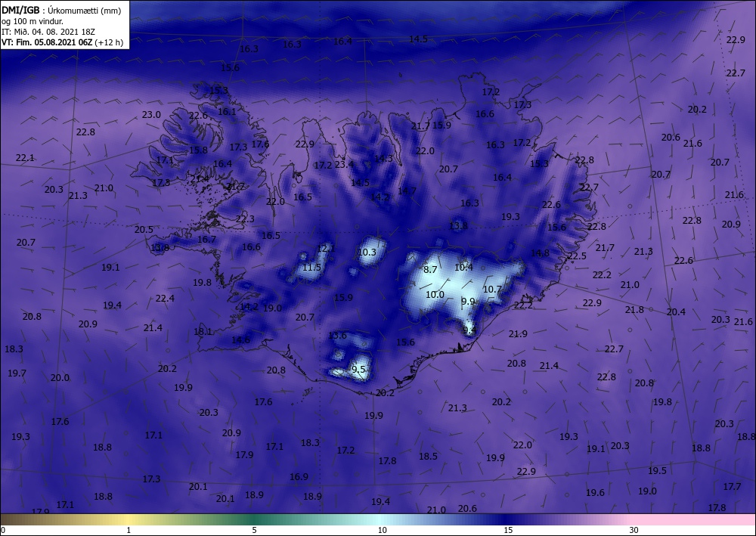Image resolution: width=756 pixels, height=536 pixels.
Task: Click the colour scale label '15'
Action: (x=508, y=530)
